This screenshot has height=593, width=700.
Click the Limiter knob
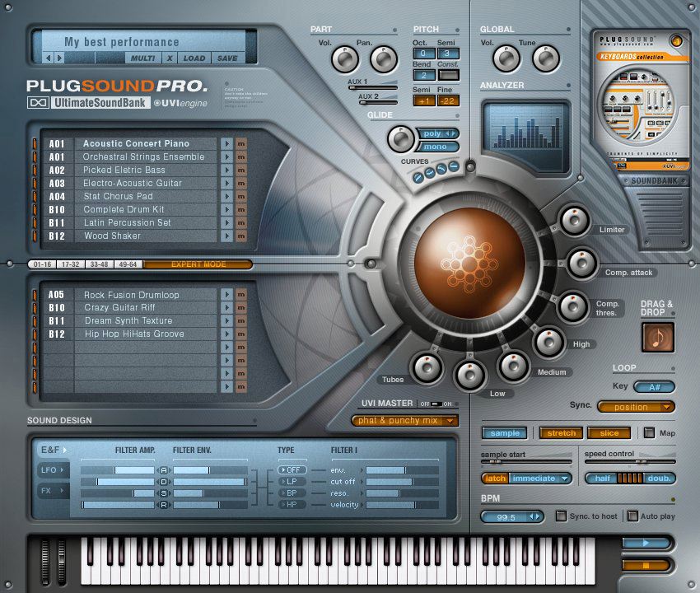574,220
